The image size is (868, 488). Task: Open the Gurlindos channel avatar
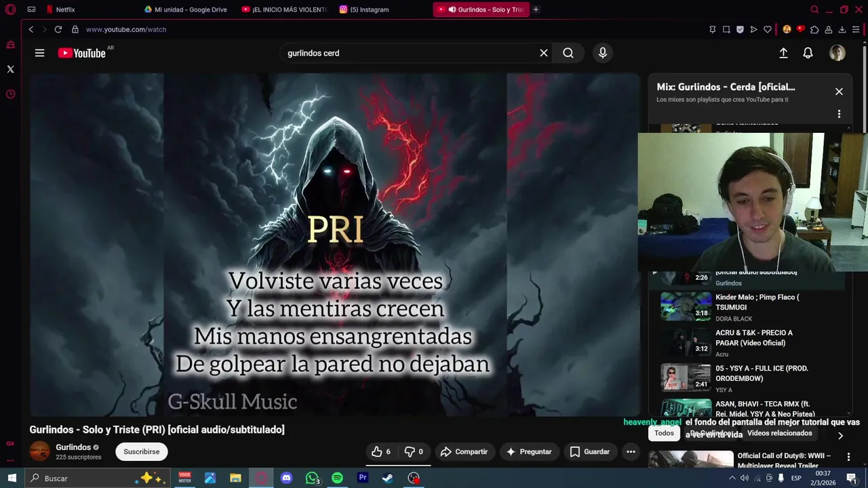coord(39,451)
